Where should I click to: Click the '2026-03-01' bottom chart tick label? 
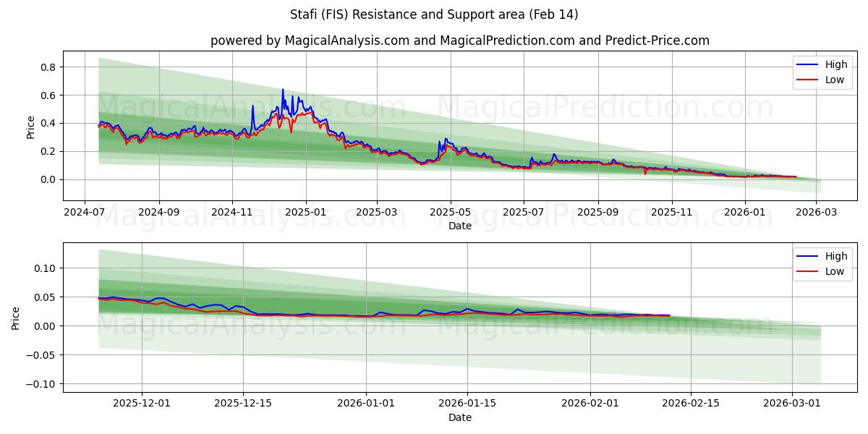coord(793,404)
